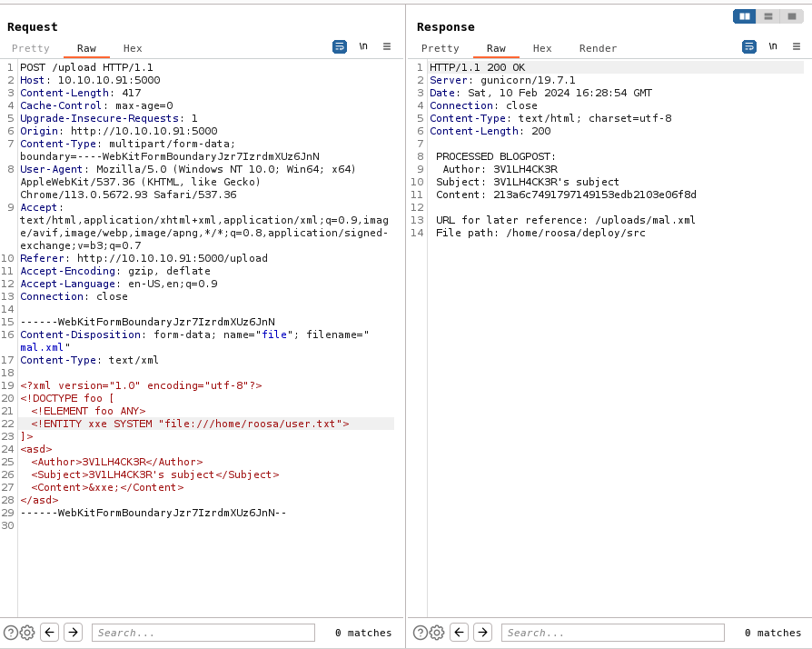812x649 pixels.
Task: Click the ELEMENT foo ANY line
Action: tap(88, 411)
